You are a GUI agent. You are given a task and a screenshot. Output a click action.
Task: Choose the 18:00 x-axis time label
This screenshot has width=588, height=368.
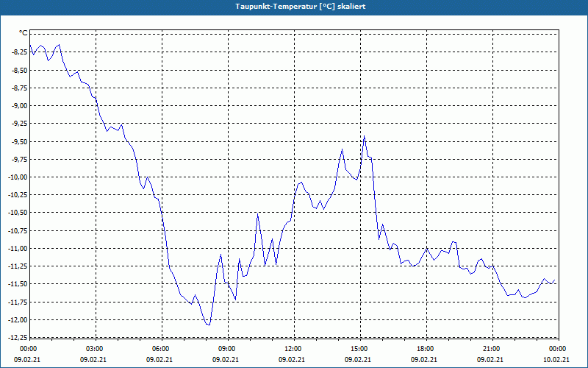tap(426, 349)
